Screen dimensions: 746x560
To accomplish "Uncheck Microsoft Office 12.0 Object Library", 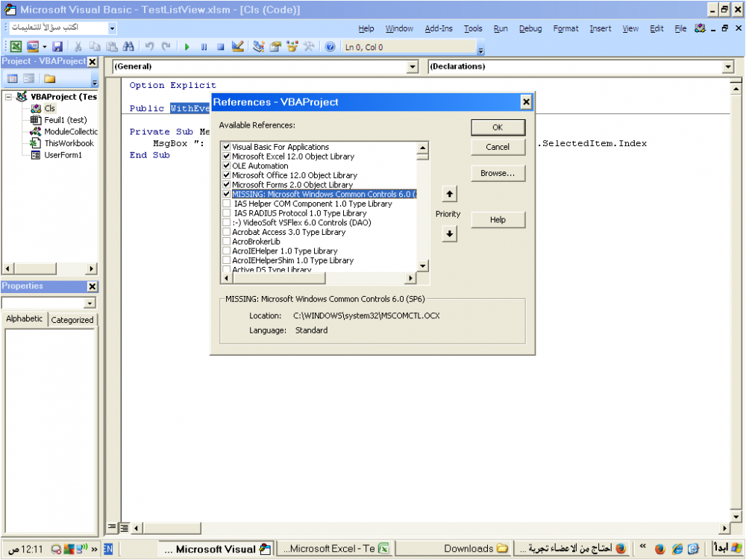I will point(227,175).
